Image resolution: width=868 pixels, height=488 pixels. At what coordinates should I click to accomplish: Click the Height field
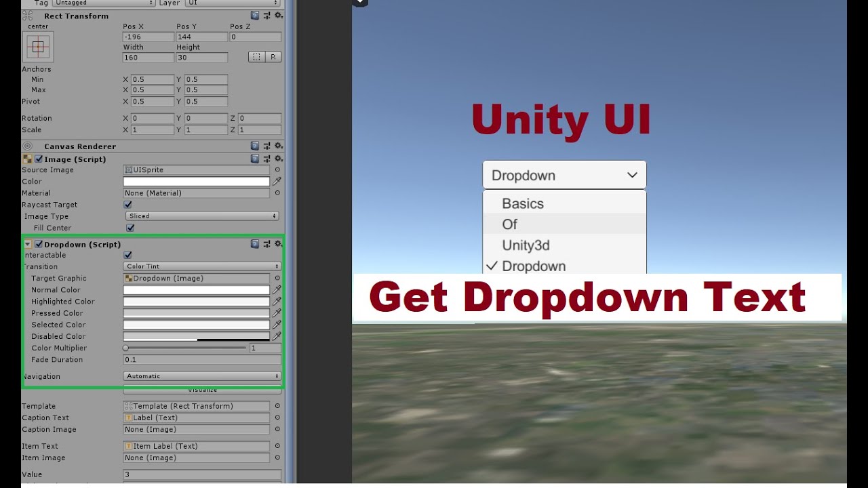tap(202, 58)
